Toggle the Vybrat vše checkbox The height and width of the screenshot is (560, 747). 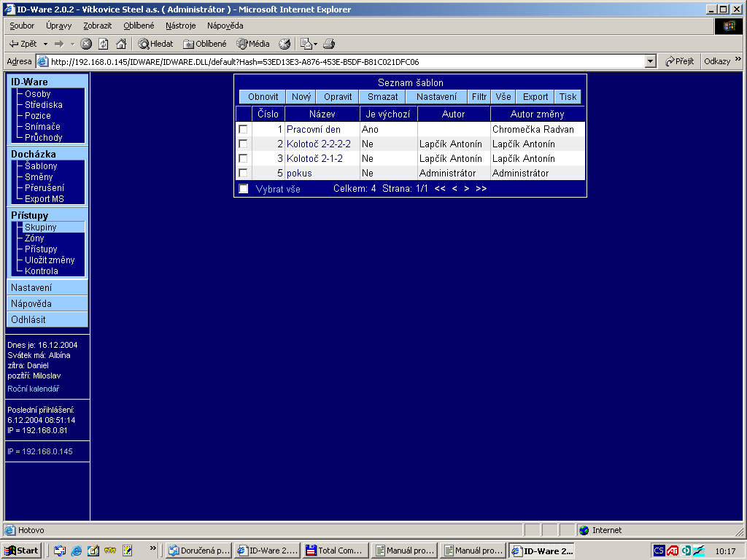click(244, 189)
